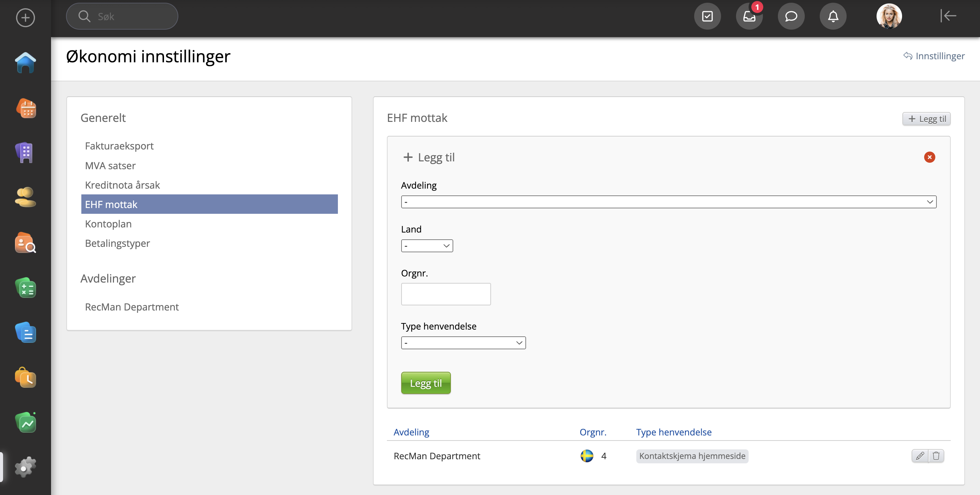Image resolution: width=980 pixels, height=495 pixels.
Task: Open the Land dropdown
Action: pyautogui.click(x=427, y=246)
